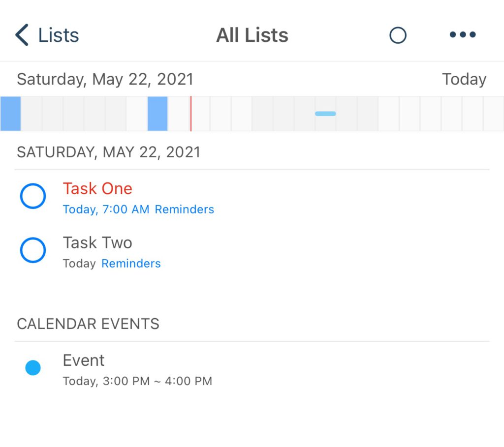Open Task Two details

(97, 242)
